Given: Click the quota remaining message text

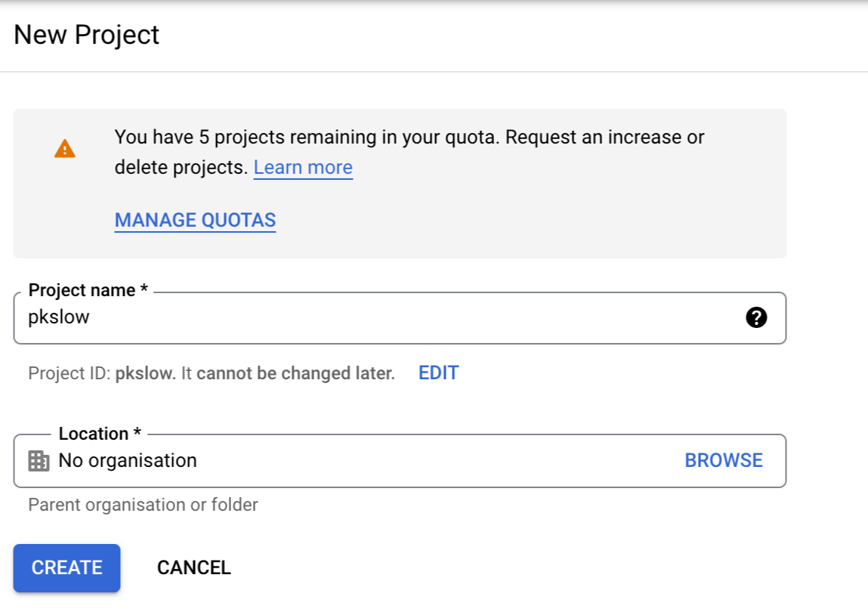Looking at the screenshot, I should (x=408, y=138).
